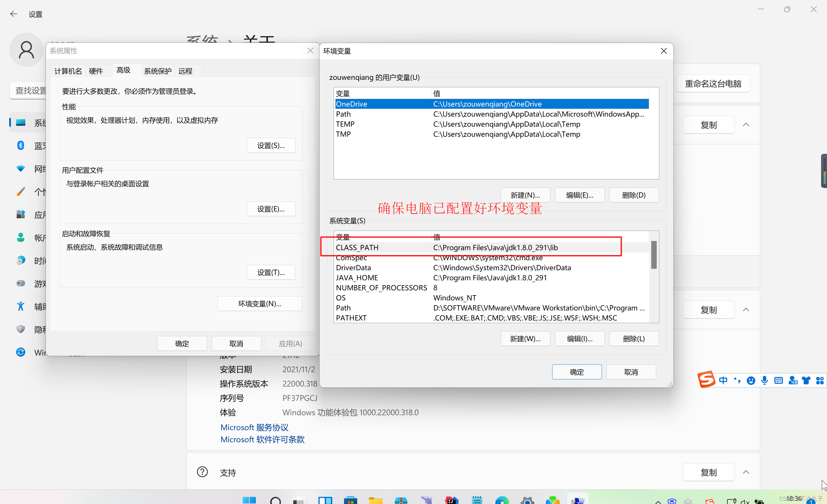Image resolution: width=827 pixels, height=504 pixels.
Task: Activate voice input microphone on IME bar
Action: tap(765, 380)
